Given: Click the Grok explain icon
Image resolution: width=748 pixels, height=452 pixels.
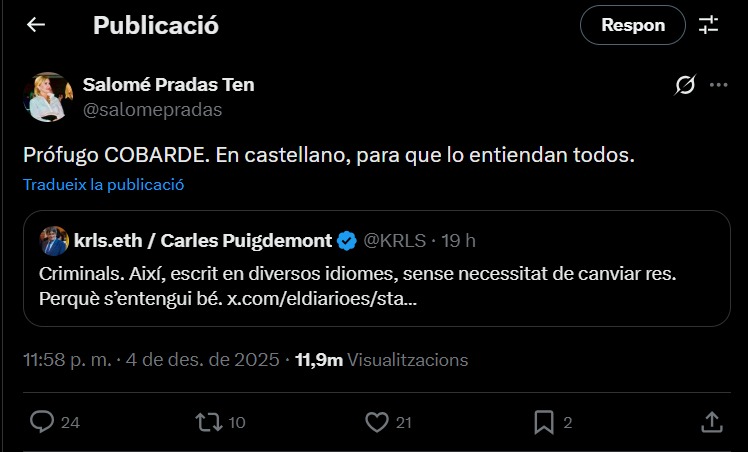Looking at the screenshot, I should point(685,85).
